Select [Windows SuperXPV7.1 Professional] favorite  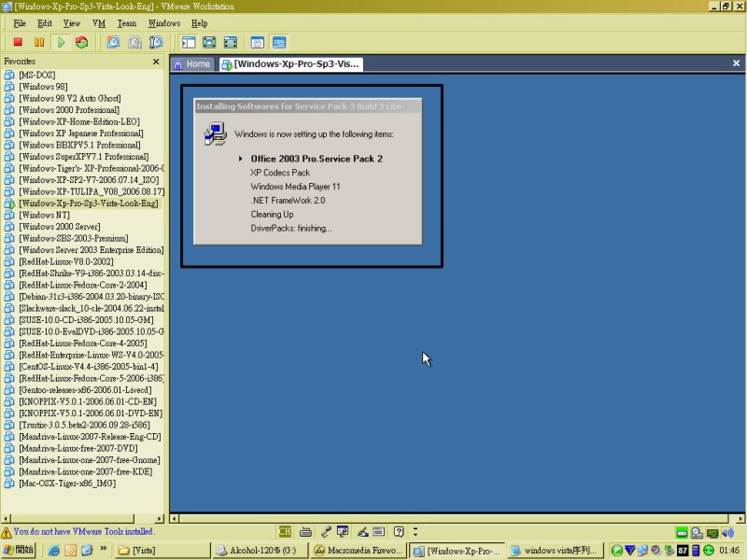point(84,157)
